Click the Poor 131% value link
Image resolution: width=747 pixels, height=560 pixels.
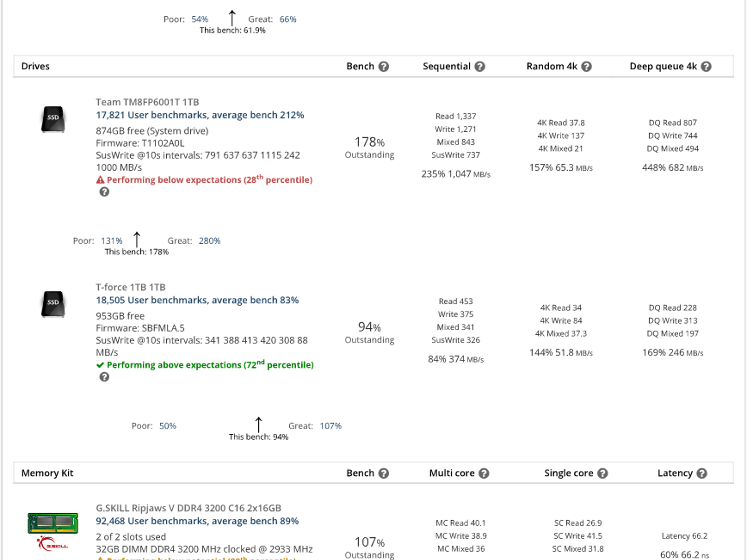click(112, 241)
